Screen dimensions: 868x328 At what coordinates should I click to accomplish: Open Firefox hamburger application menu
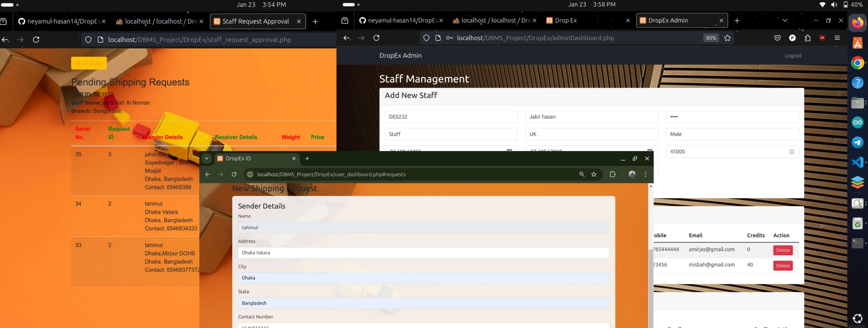click(x=837, y=38)
